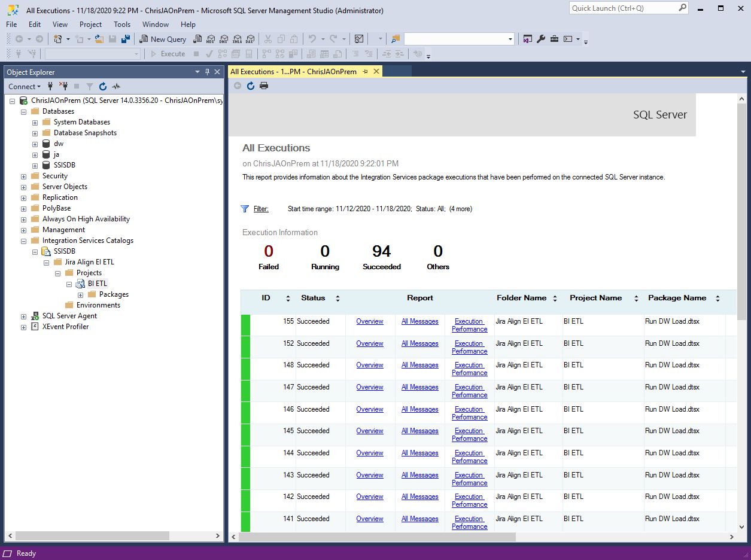Open Overview report for execution 155
The height and width of the screenshot is (560, 751).
pyautogui.click(x=369, y=321)
